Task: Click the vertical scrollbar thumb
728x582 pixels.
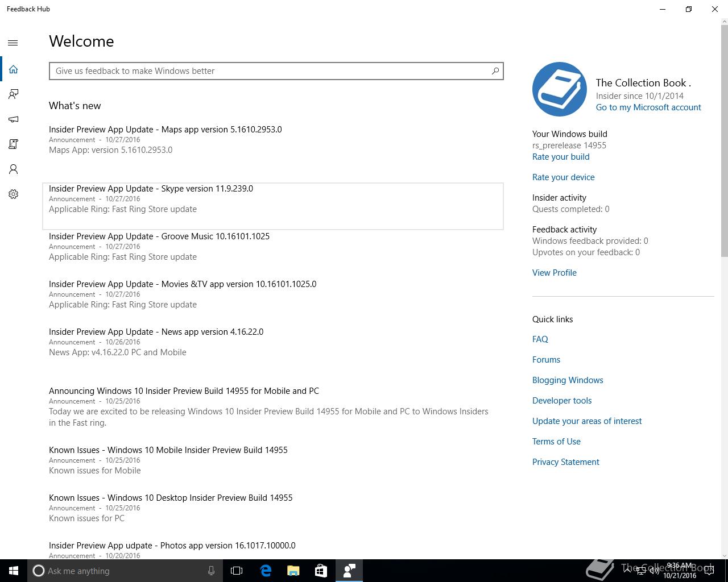Action: 724,141
